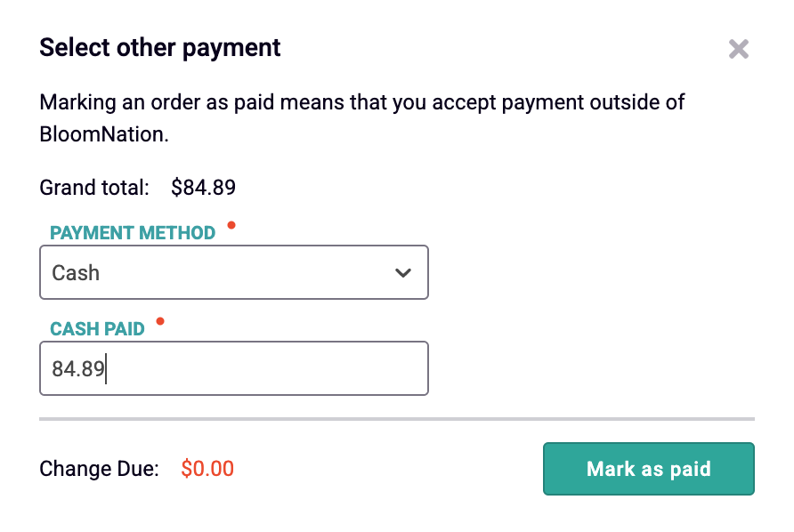This screenshot has height=532, width=794.
Task: Place cursor on 84.89 in cash field
Action: coord(78,369)
